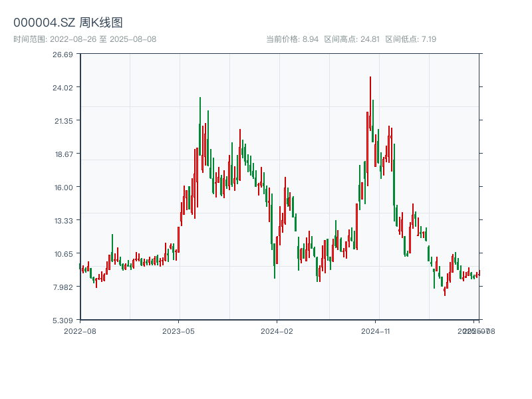Click the x-axis label 2024-02
This screenshot has width=532, height=399.
(x=277, y=331)
